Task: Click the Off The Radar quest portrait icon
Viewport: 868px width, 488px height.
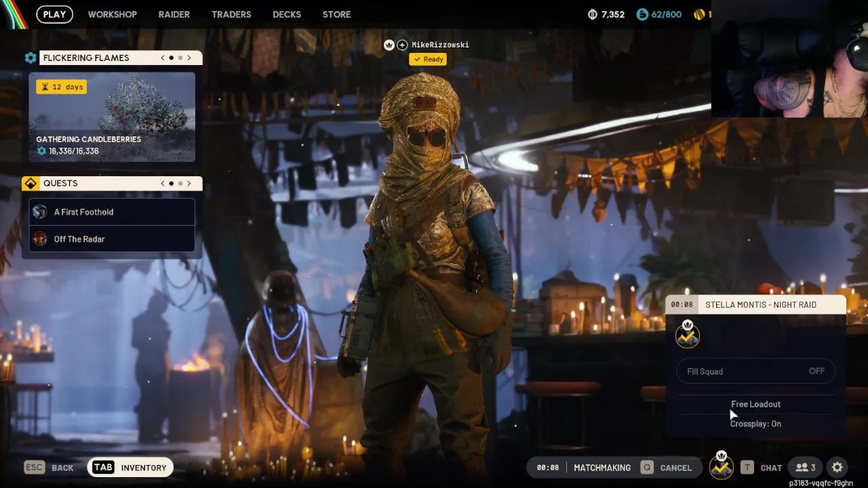Action: (x=40, y=239)
